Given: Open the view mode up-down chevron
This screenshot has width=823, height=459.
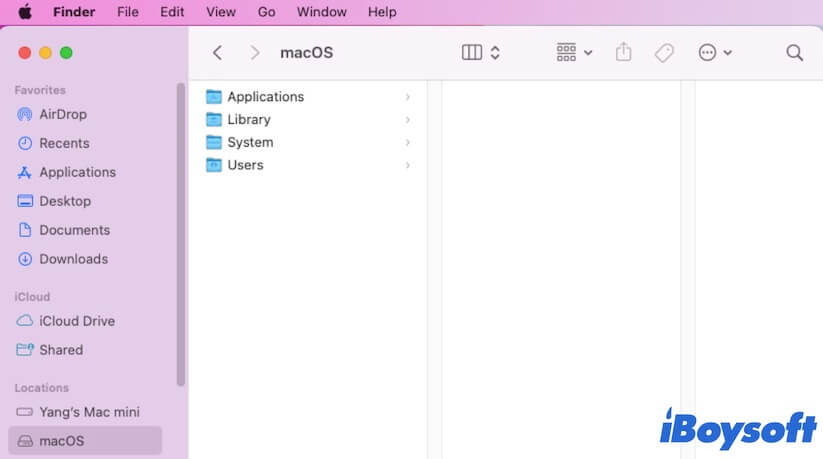Looking at the screenshot, I should 495,53.
